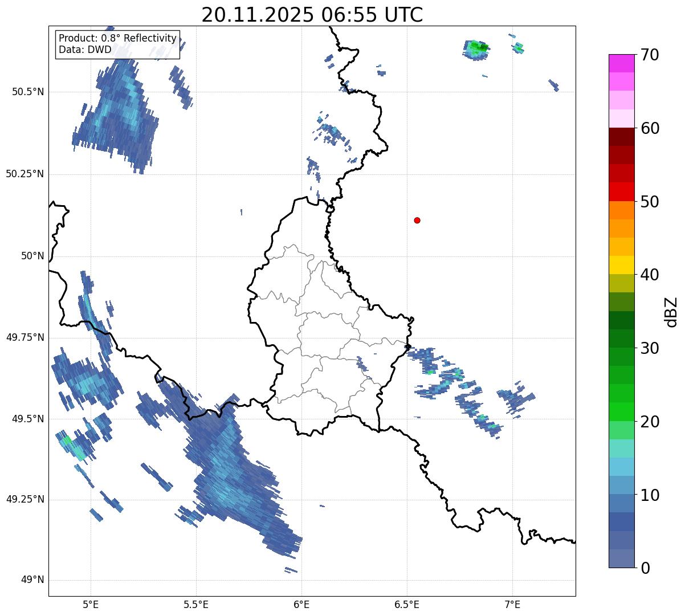Click the colorbar tick label 50
Screen dimensions: 685x616
(650, 202)
